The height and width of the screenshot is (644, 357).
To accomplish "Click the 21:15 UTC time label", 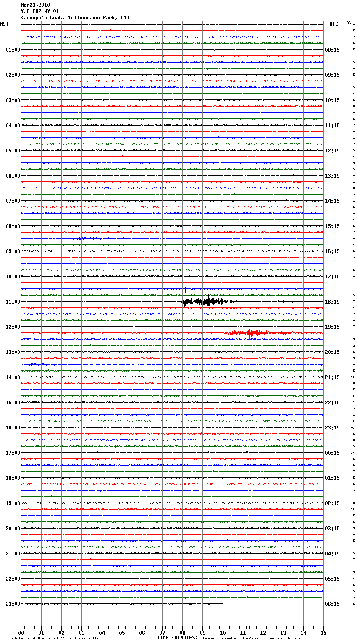I will (x=332, y=377).
